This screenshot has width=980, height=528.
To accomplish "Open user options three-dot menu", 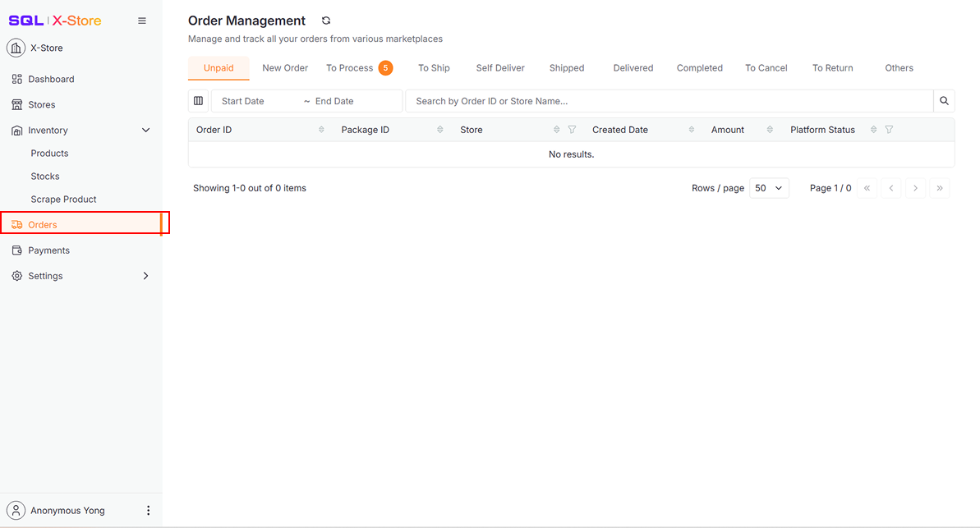I will pyautogui.click(x=148, y=510).
